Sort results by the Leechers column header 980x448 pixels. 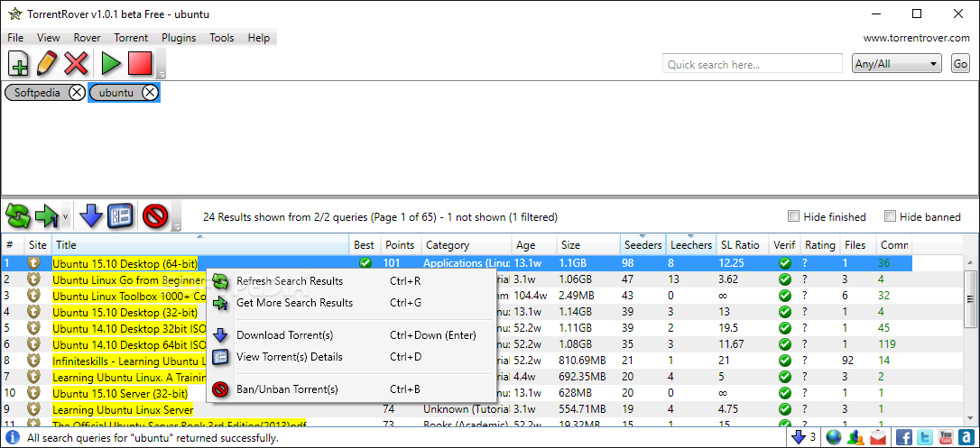[x=690, y=245]
